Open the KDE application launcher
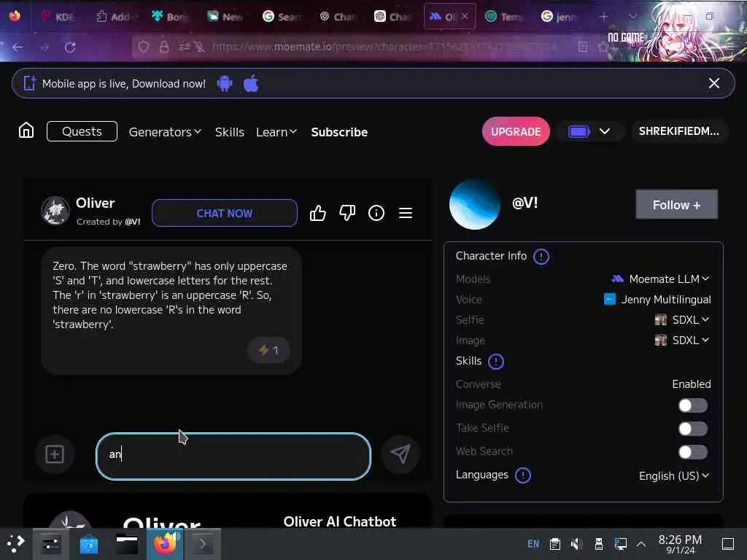The width and height of the screenshot is (747, 560). [x=15, y=544]
